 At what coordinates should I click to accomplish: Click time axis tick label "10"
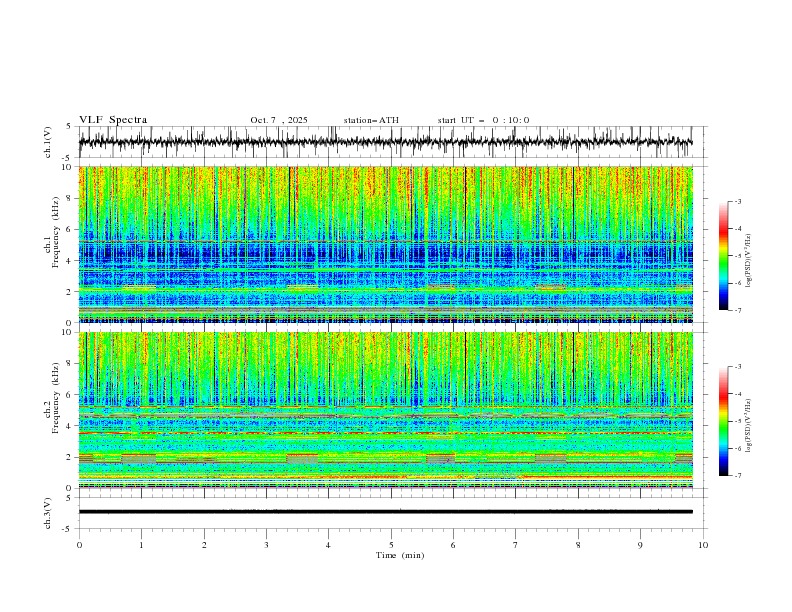(x=703, y=545)
